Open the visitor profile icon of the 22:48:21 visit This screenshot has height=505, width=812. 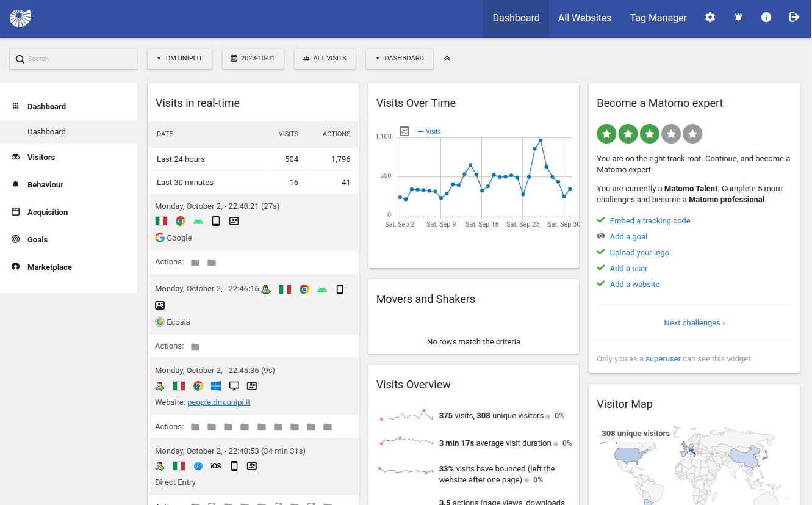tap(234, 221)
